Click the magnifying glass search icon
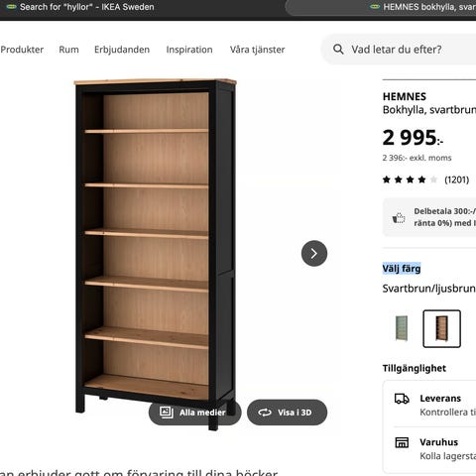 [338, 50]
